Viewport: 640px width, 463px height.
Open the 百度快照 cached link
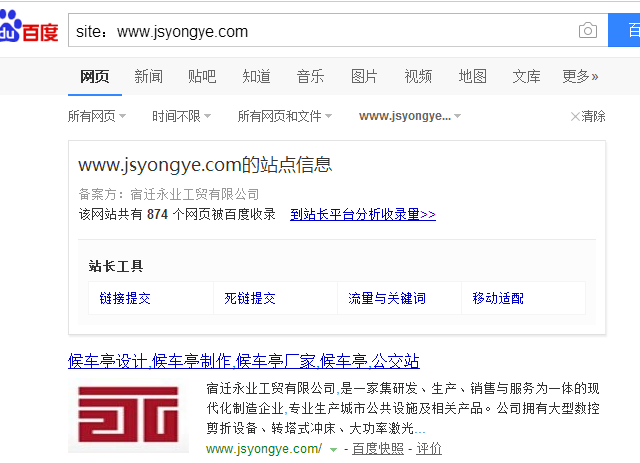[378, 449]
